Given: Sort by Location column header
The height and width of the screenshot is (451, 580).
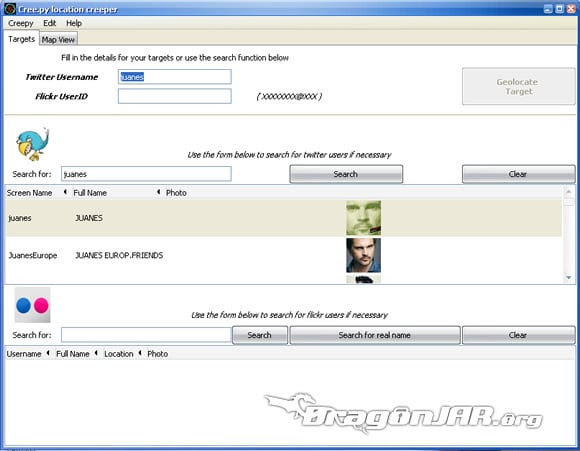Looking at the screenshot, I should tap(119, 354).
